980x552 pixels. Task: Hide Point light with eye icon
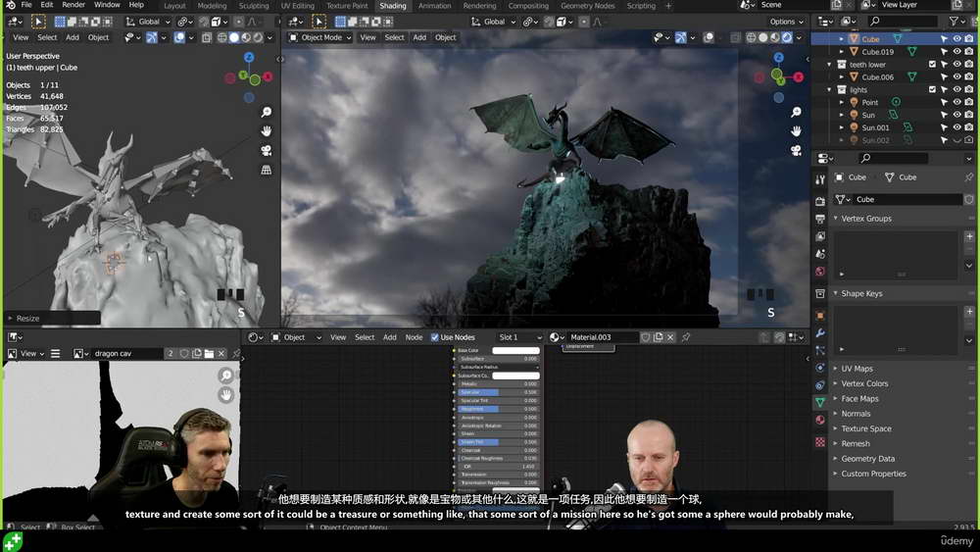(956, 102)
